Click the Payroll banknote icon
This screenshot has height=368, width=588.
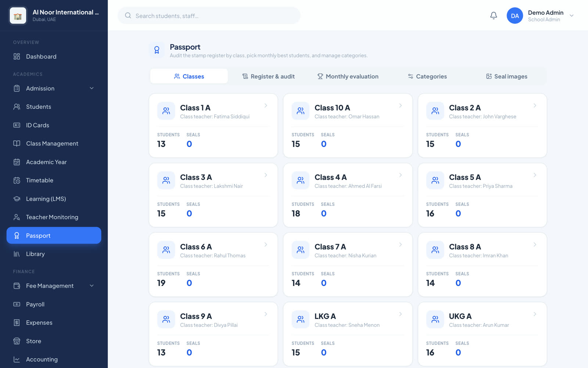point(17,304)
